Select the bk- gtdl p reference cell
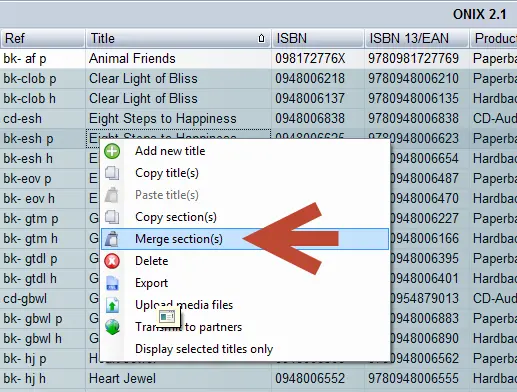517x392 pixels. tap(43, 259)
